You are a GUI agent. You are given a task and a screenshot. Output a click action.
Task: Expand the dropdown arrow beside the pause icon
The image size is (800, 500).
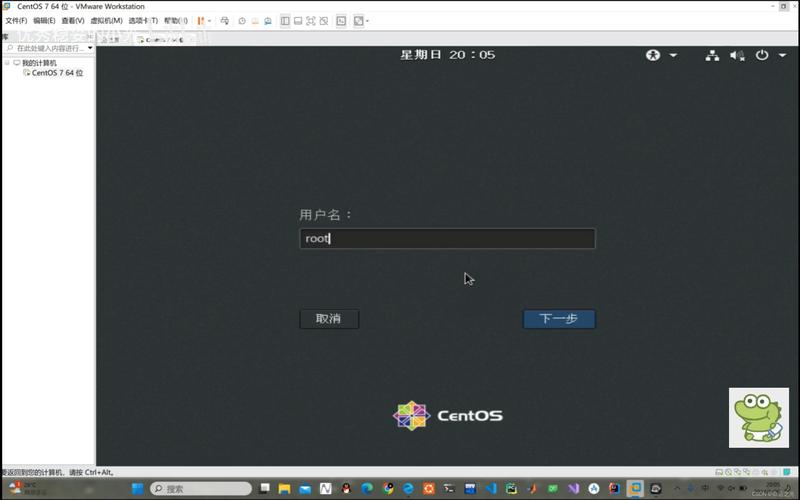pos(208,21)
